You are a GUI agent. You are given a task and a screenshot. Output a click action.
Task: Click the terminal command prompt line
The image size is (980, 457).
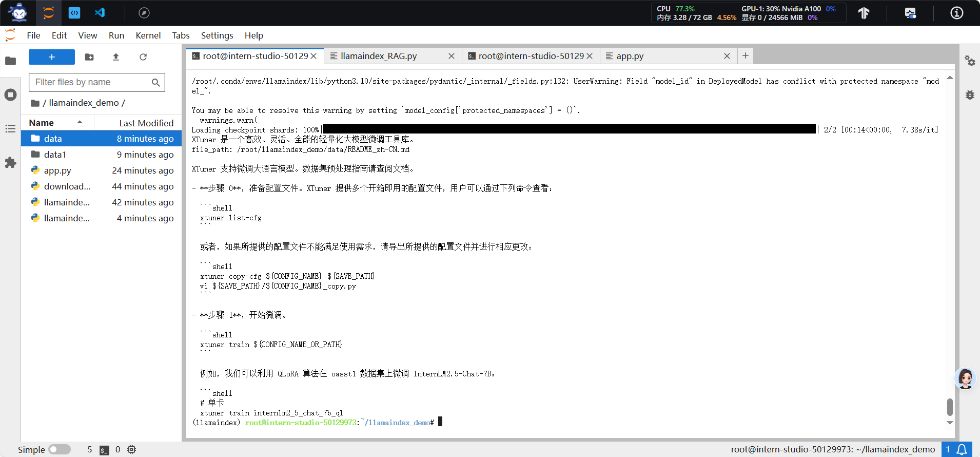pos(317,422)
